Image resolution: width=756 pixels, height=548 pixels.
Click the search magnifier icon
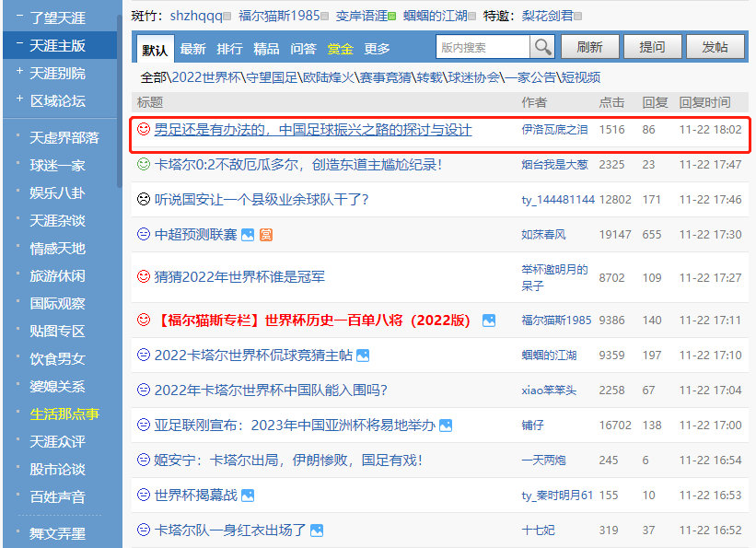[x=542, y=47]
